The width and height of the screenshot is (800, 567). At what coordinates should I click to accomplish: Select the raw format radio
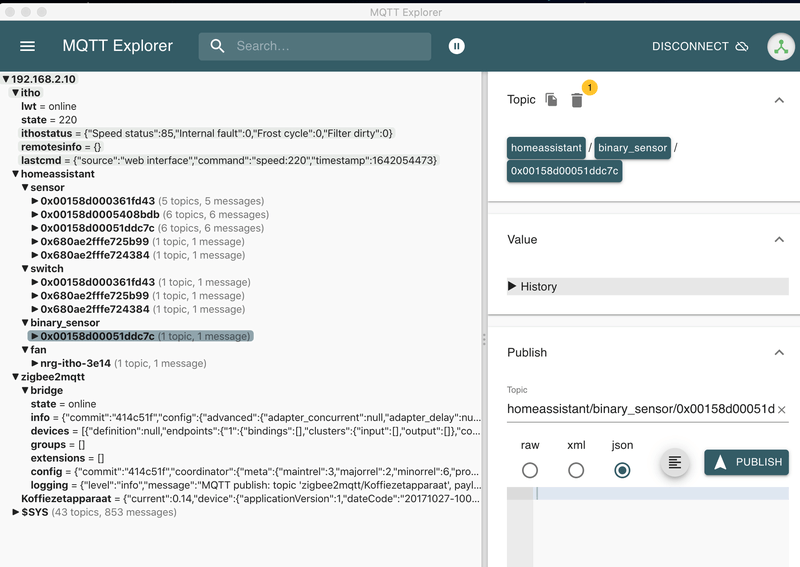tap(530, 470)
